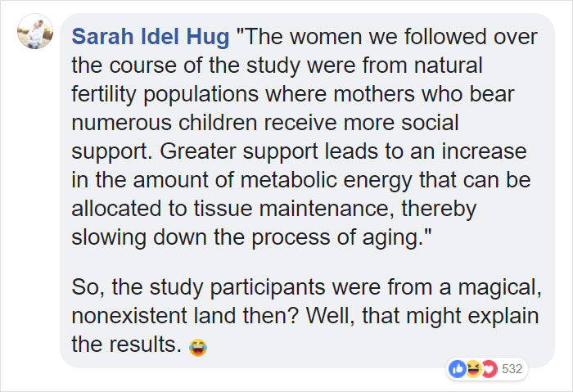Screen dimensions: 573x392
Task: Click the word 'nonexistent' in the reply
Action: click(x=140, y=316)
